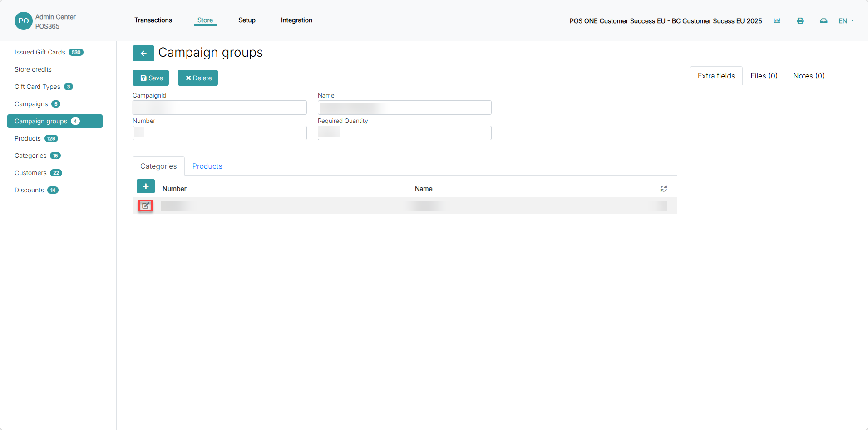The image size is (868, 430).
Task: Open the Integration menu
Action: [x=296, y=20]
